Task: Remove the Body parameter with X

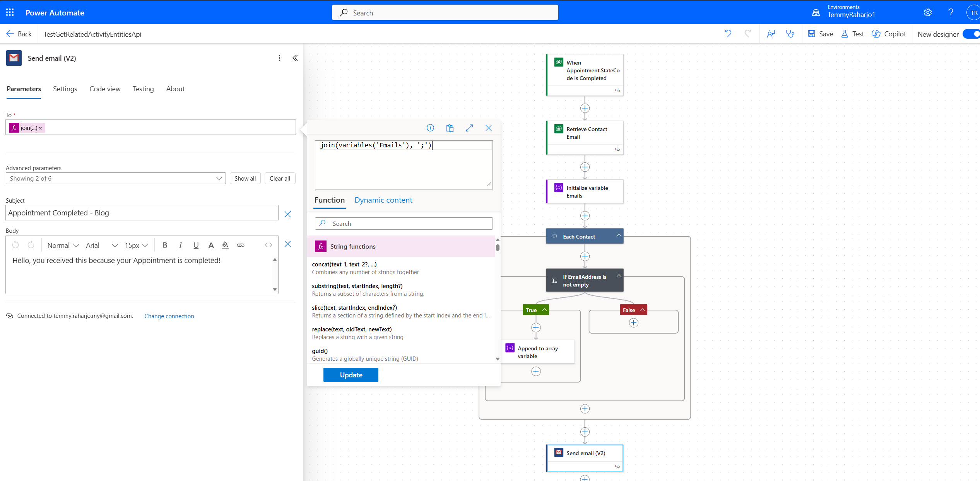Action: tap(287, 244)
